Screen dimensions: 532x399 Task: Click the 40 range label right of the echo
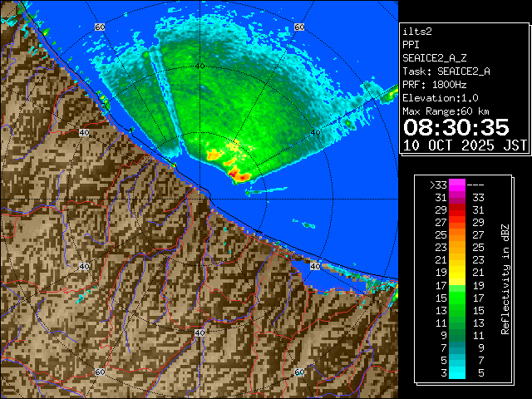click(314, 132)
